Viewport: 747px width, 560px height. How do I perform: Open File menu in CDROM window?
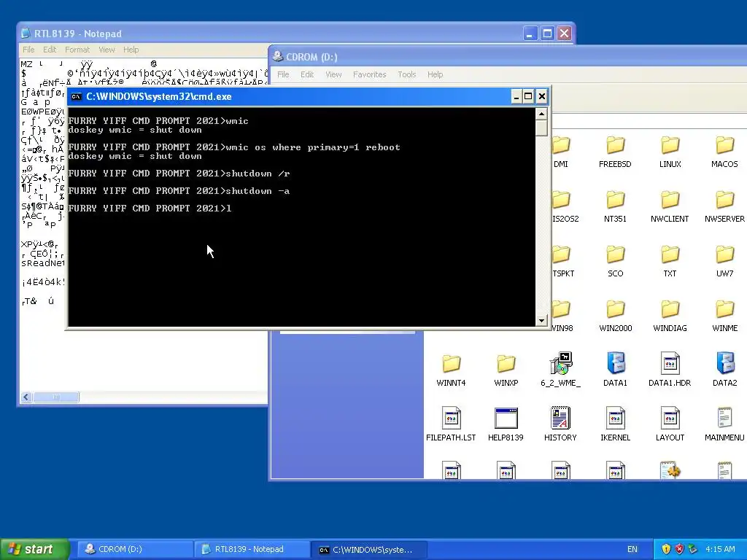point(283,74)
